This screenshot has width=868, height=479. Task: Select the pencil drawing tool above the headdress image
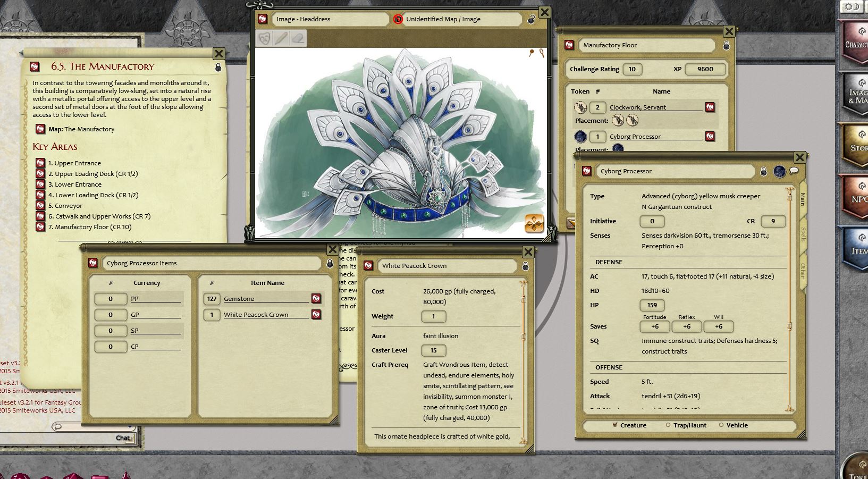tap(282, 38)
